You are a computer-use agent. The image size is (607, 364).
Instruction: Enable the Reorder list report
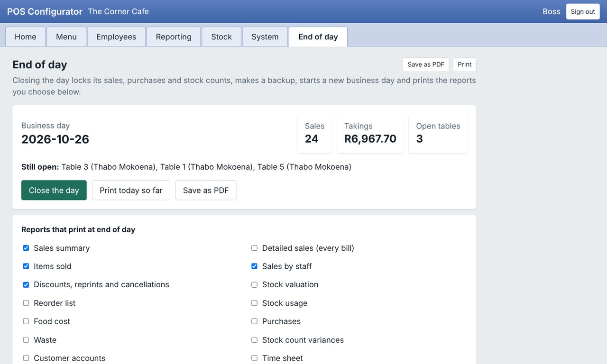(x=26, y=303)
